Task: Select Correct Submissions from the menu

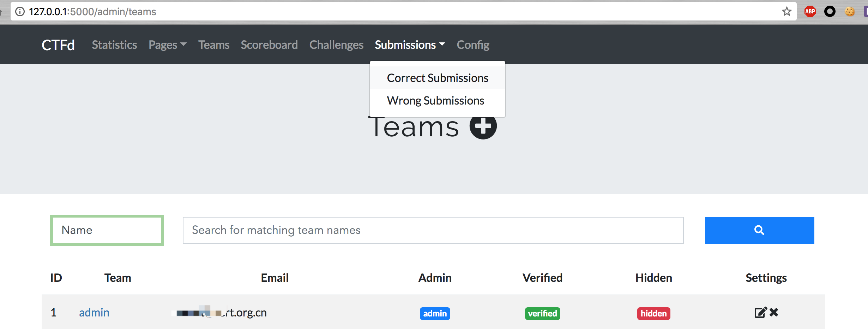Action: (438, 78)
